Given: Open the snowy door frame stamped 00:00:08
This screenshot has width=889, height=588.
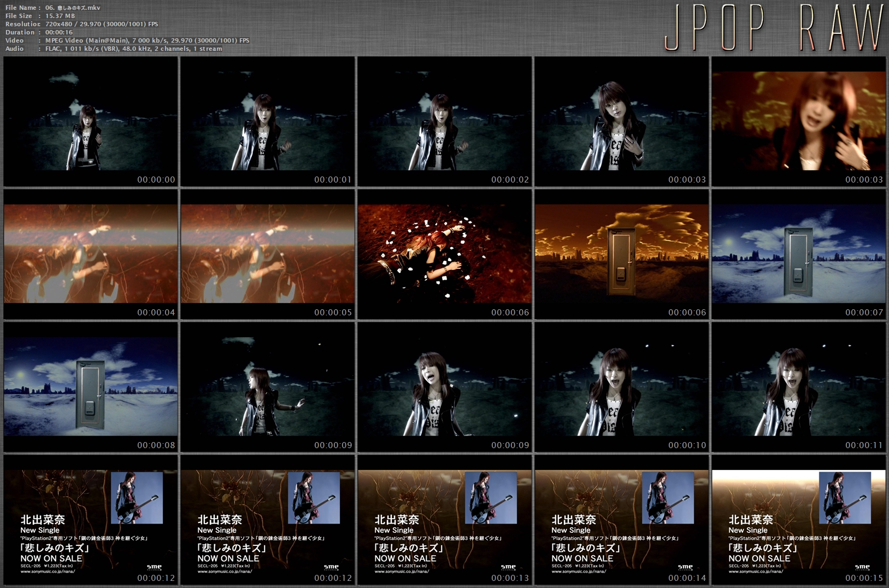Looking at the screenshot, I should coord(91,387).
